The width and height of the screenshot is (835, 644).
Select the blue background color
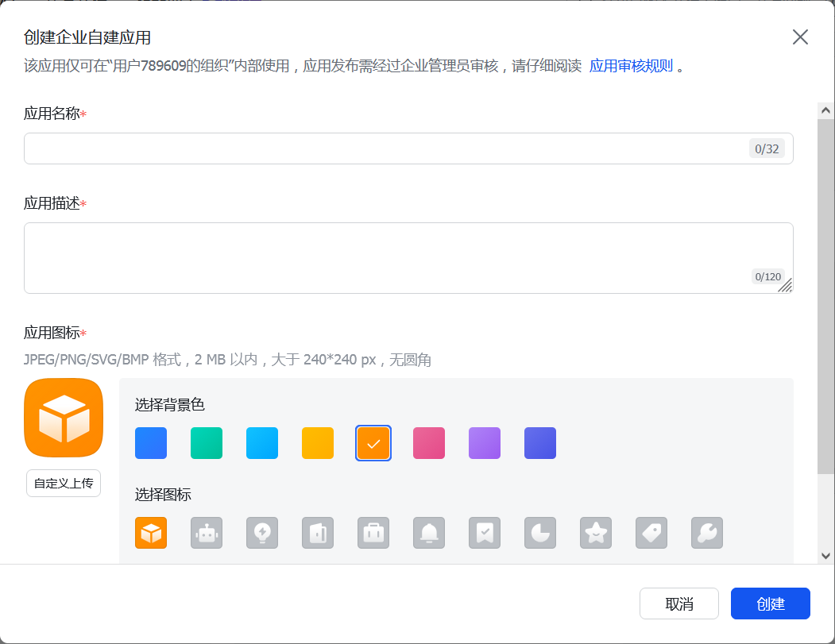click(151, 443)
